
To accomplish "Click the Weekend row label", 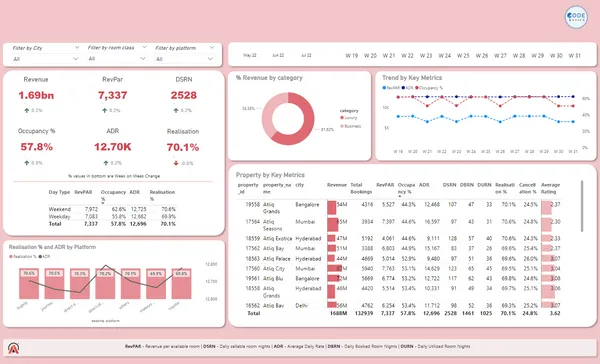I will point(60,209).
